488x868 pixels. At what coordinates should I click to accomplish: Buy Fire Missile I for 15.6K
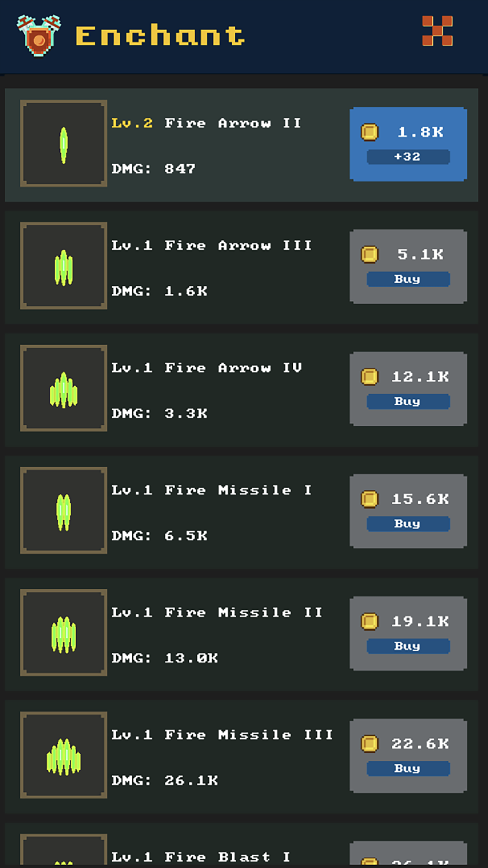click(408, 511)
